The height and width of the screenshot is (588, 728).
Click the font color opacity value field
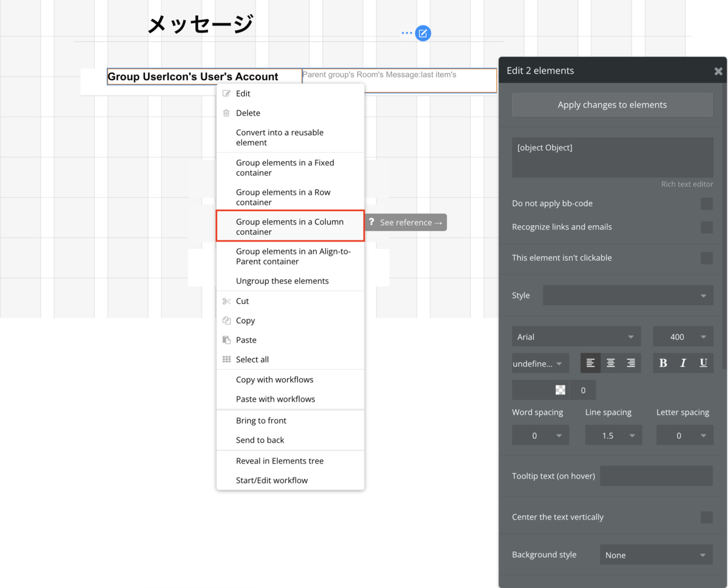583,390
